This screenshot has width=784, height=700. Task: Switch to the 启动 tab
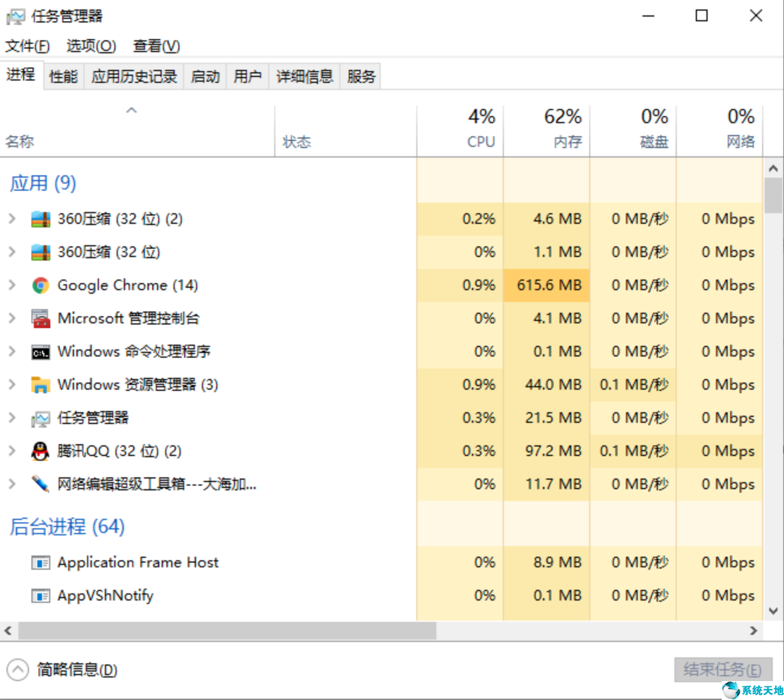pos(205,76)
